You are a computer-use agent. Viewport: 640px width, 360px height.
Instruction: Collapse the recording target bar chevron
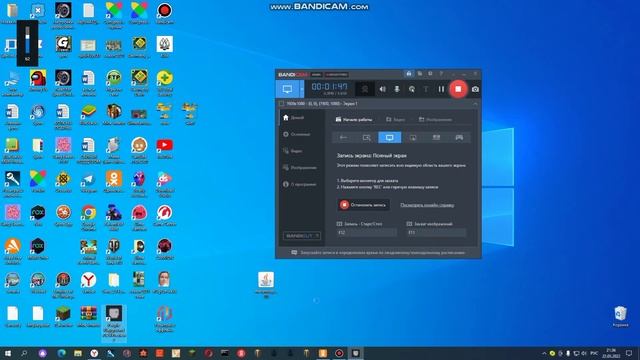click(475, 104)
